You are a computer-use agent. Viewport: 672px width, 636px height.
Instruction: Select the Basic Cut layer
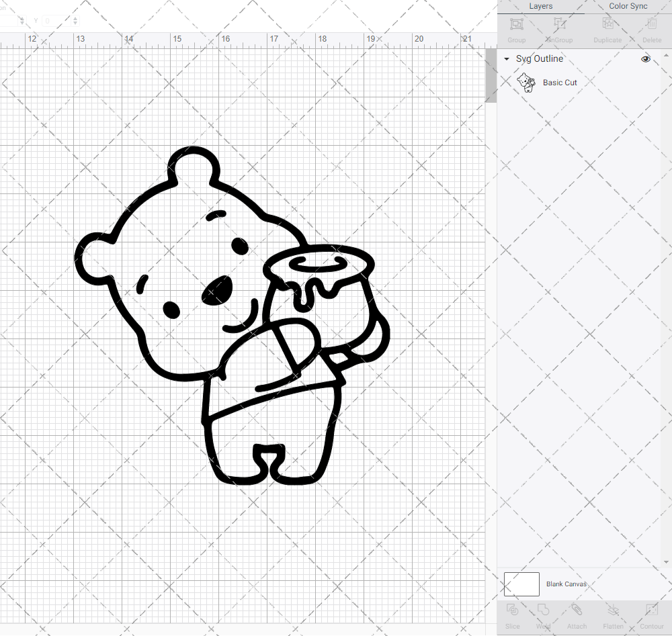(560, 82)
